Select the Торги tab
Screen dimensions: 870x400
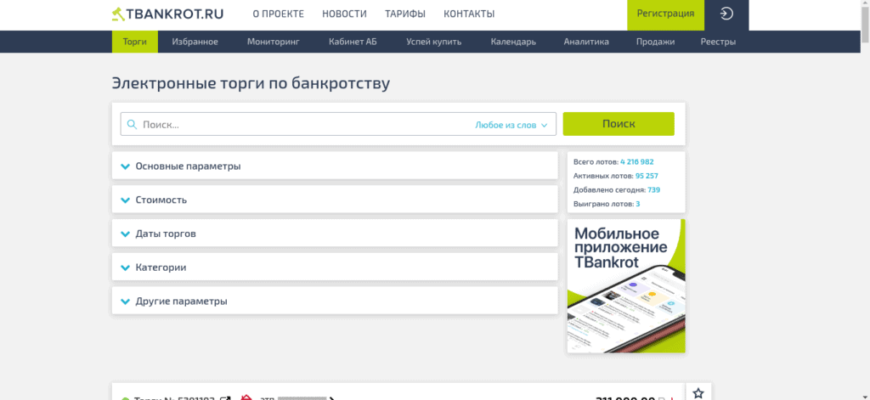(x=135, y=42)
